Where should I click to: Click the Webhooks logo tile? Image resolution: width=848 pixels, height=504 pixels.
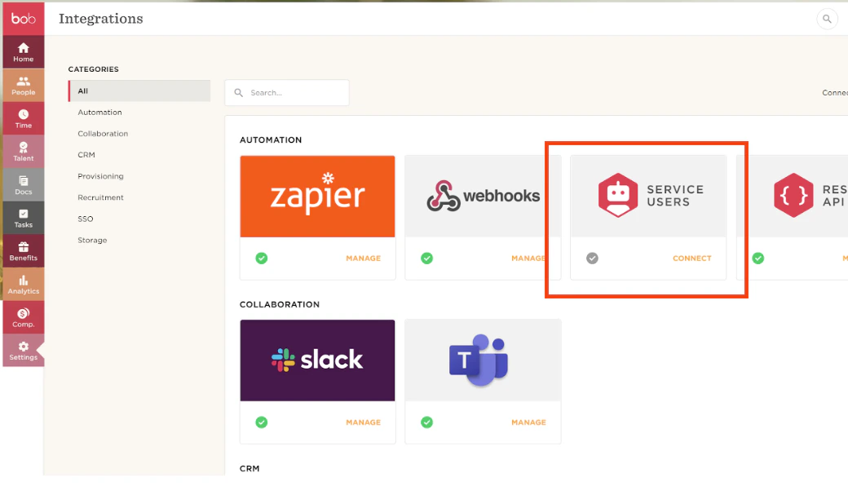click(483, 197)
